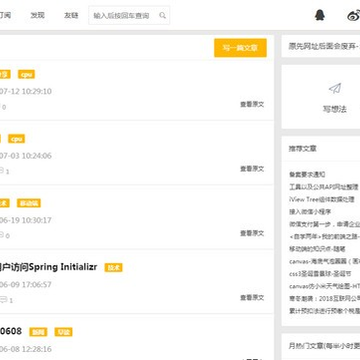360x360 pixels.
Task: Open recommended article 微信支付第一步
Action: pyautogui.click(x=324, y=224)
